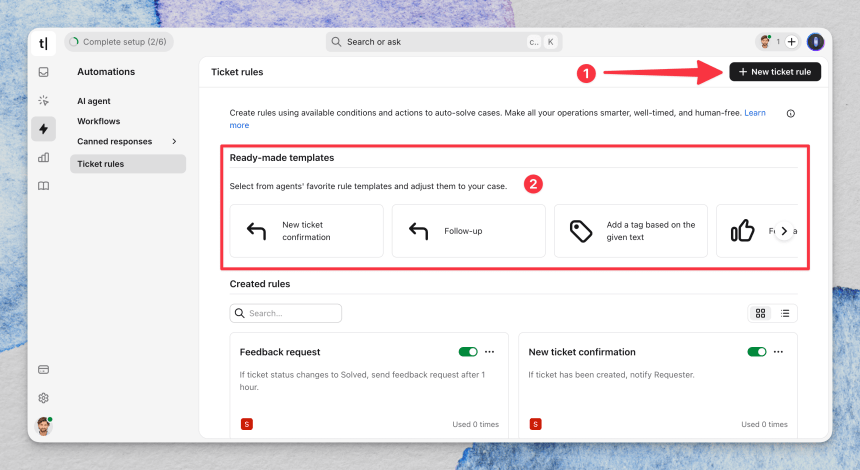Click the user avatar at sidebar bottom
This screenshot has height=470, width=860.
(44, 426)
